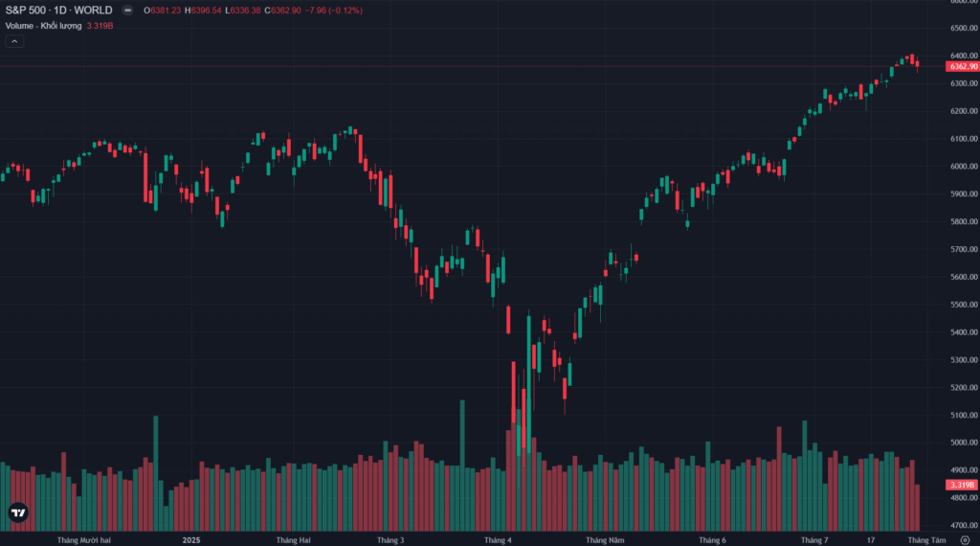Image resolution: width=980 pixels, height=546 pixels.
Task: Click the Tháng Mười hai time label
Action: (x=84, y=540)
